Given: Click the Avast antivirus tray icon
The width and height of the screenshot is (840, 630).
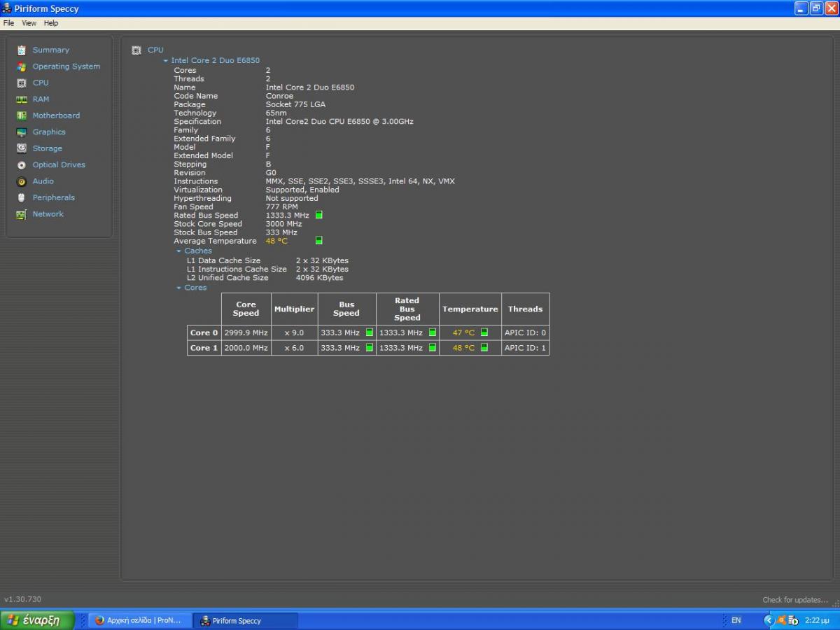Looking at the screenshot, I should point(782,620).
